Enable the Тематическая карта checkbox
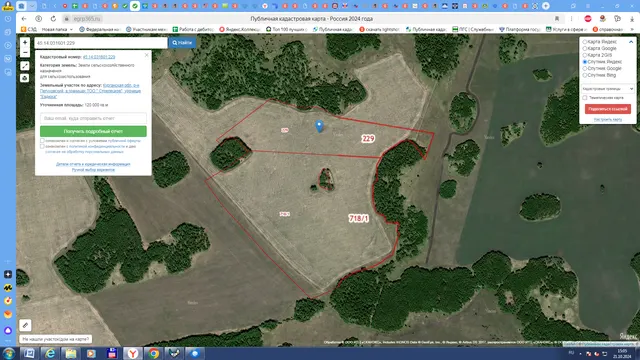 tap(585, 98)
